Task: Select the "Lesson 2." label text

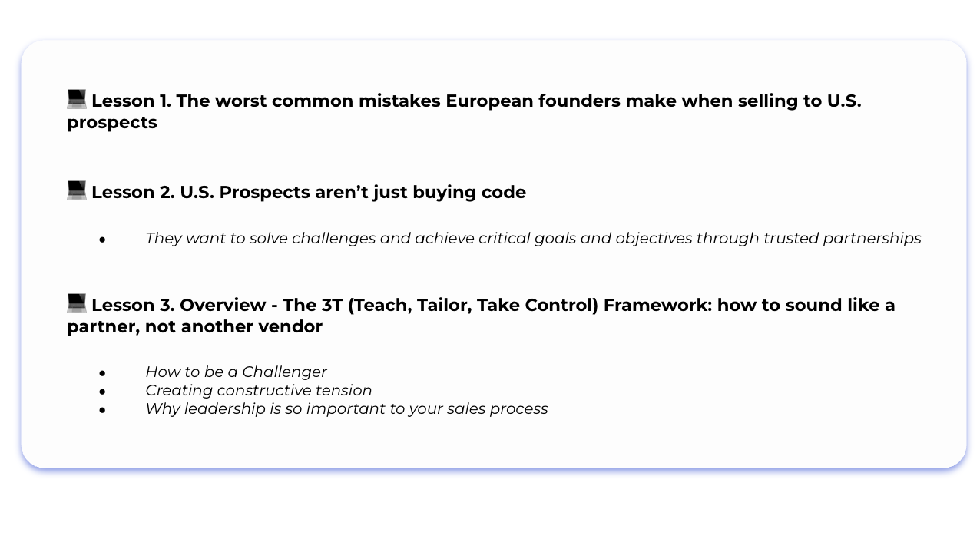Action: (133, 193)
